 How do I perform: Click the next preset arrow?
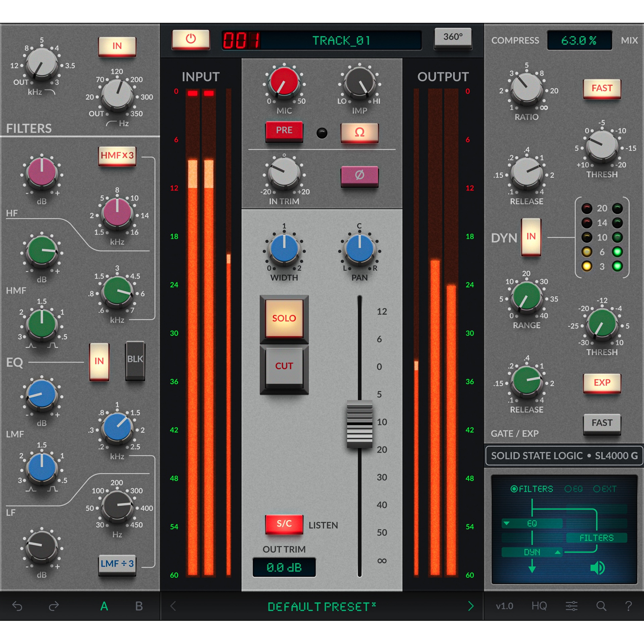pos(471,606)
